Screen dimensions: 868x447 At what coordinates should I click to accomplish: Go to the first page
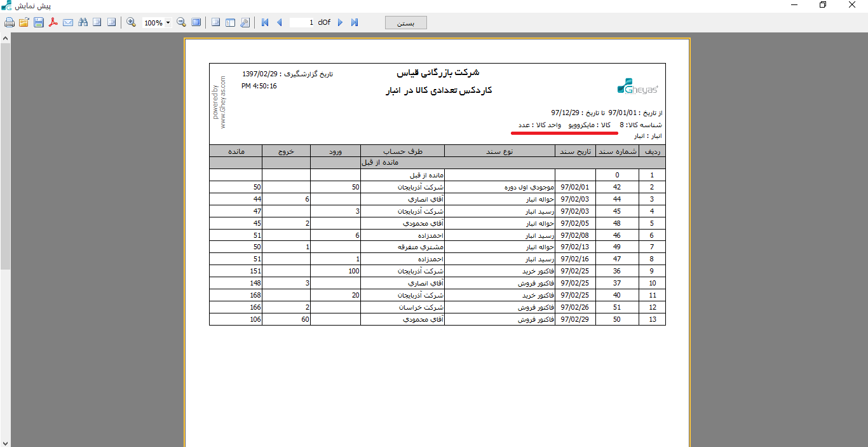[x=265, y=22]
